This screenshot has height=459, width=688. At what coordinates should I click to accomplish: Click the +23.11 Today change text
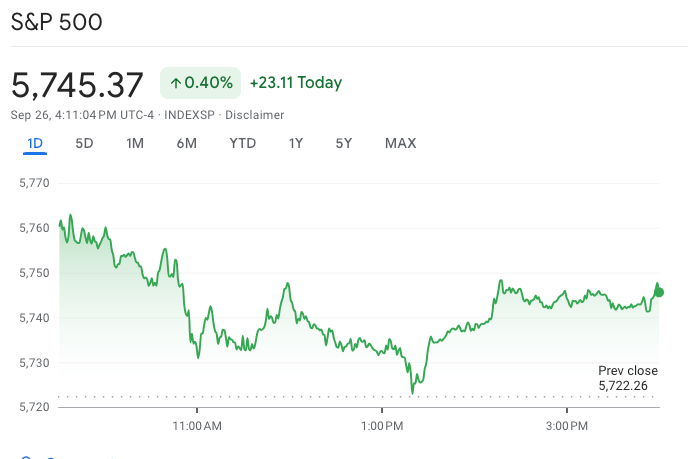[x=296, y=83]
